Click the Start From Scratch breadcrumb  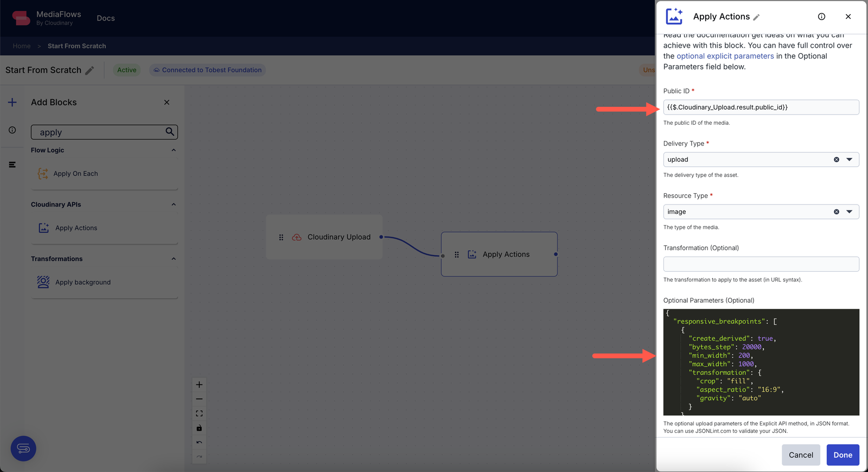77,46
